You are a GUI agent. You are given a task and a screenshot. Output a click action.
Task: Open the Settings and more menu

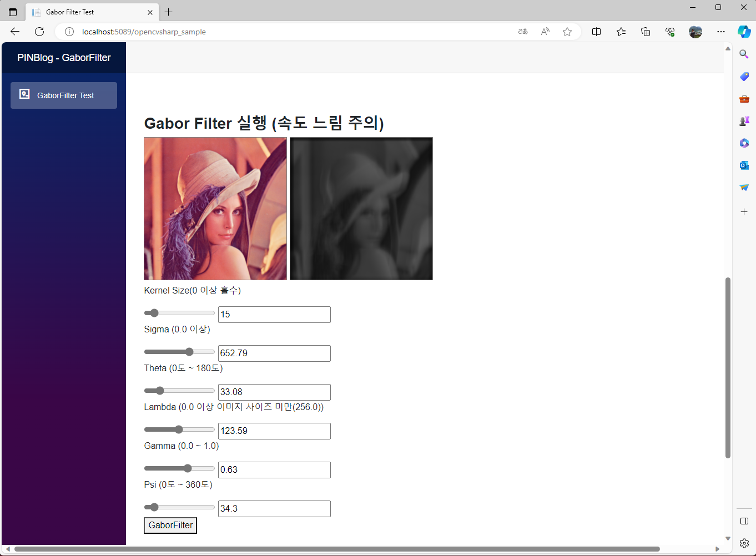point(720,32)
